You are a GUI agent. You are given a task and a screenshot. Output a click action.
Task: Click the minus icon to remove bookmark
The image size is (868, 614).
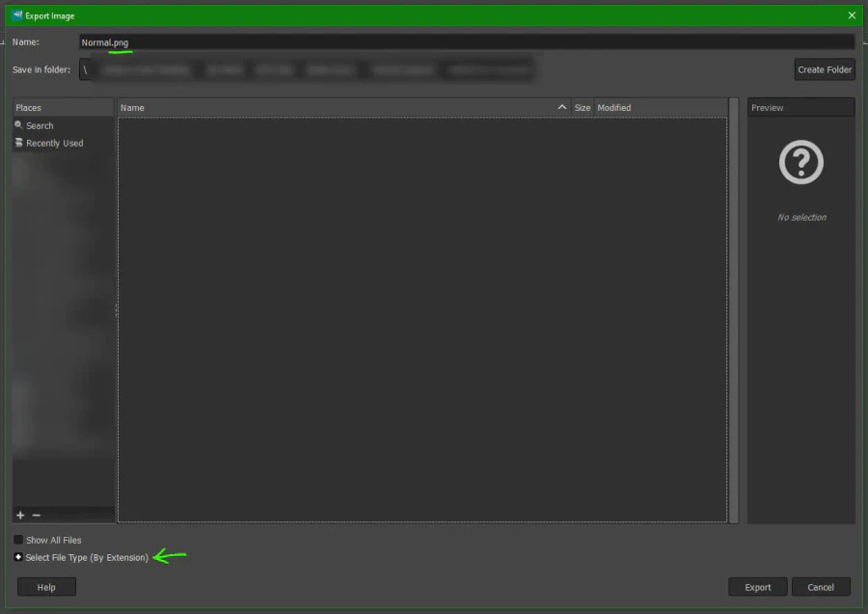37,515
